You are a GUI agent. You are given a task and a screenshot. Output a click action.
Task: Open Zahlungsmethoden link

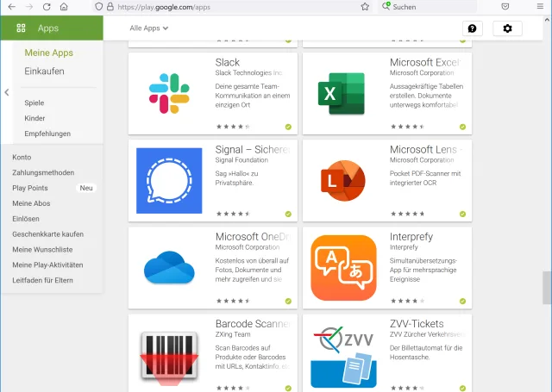coord(43,172)
